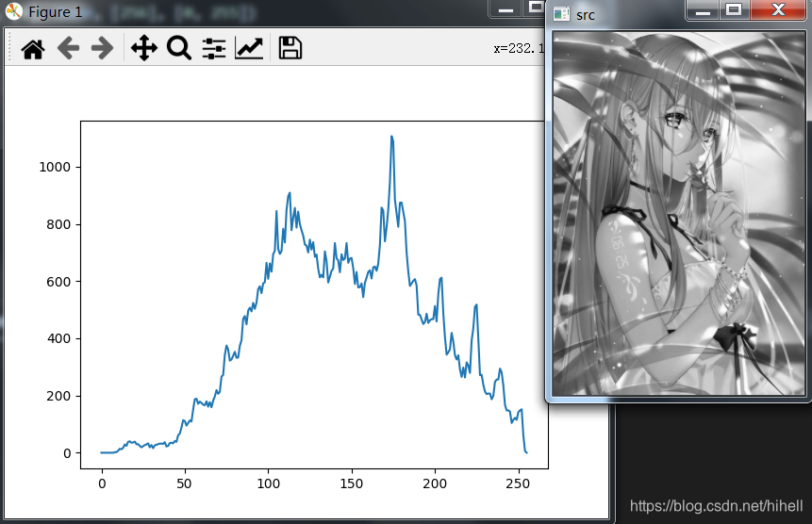Select the Zoom to rectangle magnifier

(179, 49)
